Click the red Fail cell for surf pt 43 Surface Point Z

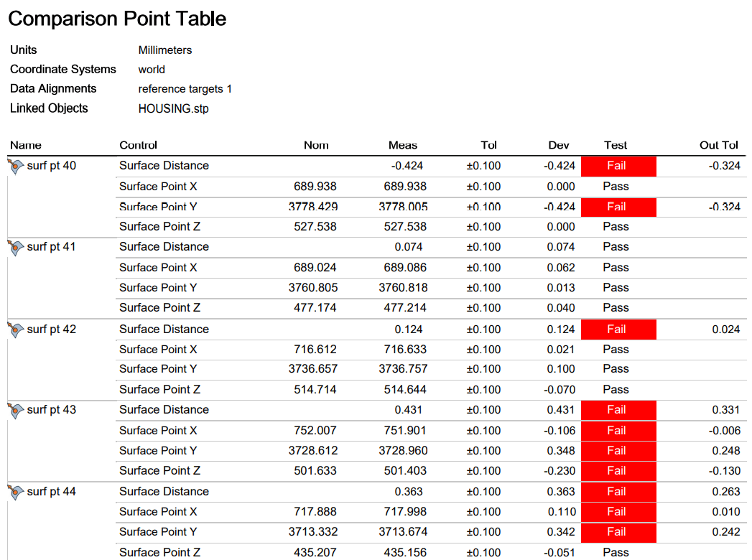pos(618,471)
